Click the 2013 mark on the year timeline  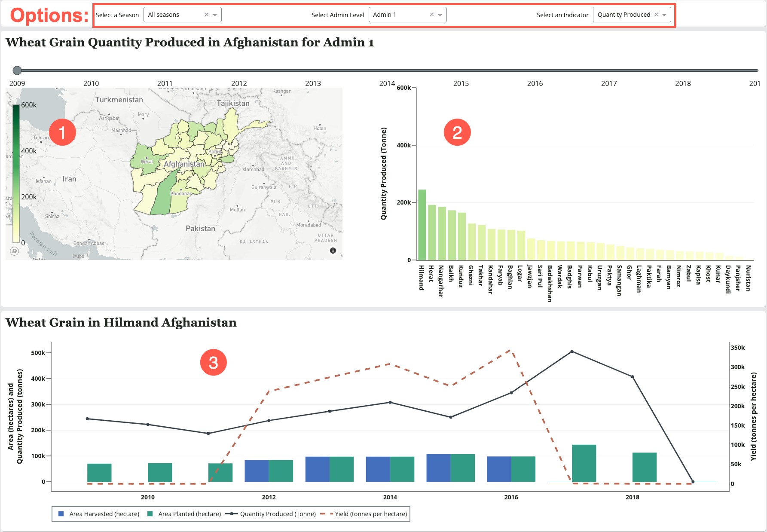pos(313,83)
